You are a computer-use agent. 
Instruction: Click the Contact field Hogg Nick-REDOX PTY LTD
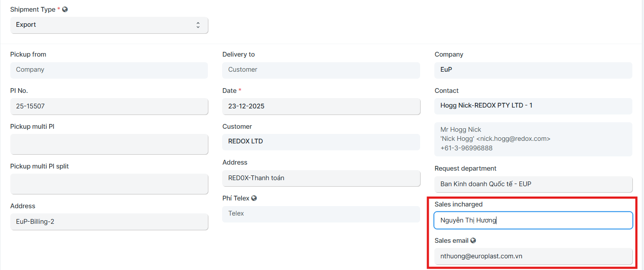pos(533,106)
